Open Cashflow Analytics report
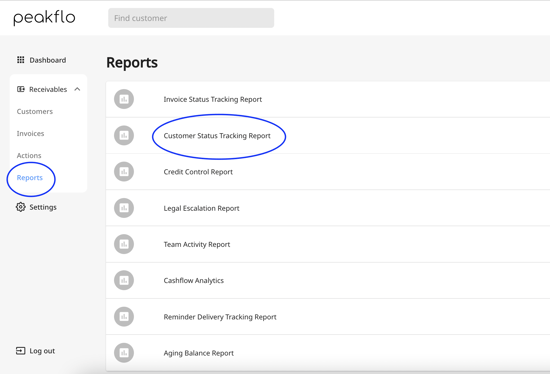This screenshot has height=374, width=550. [194, 281]
